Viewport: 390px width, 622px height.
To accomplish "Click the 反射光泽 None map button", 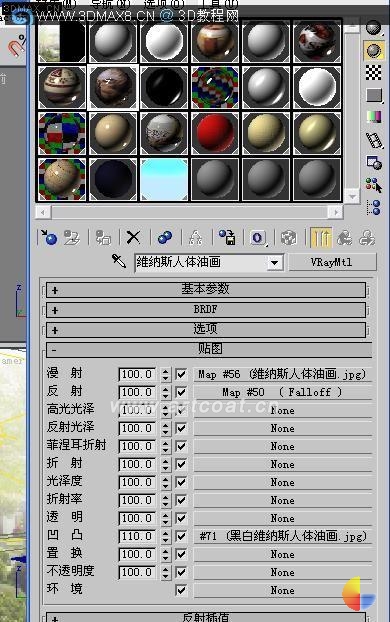I will (282, 428).
